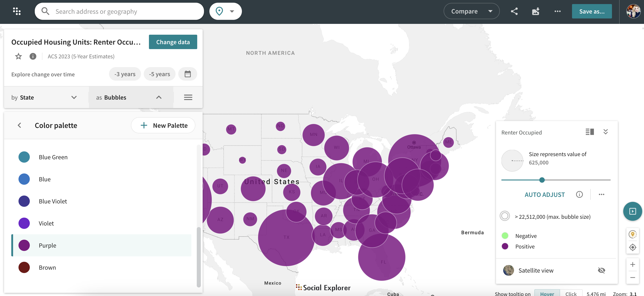Open the apps grid menu icon
644x296 pixels.
(17, 11)
